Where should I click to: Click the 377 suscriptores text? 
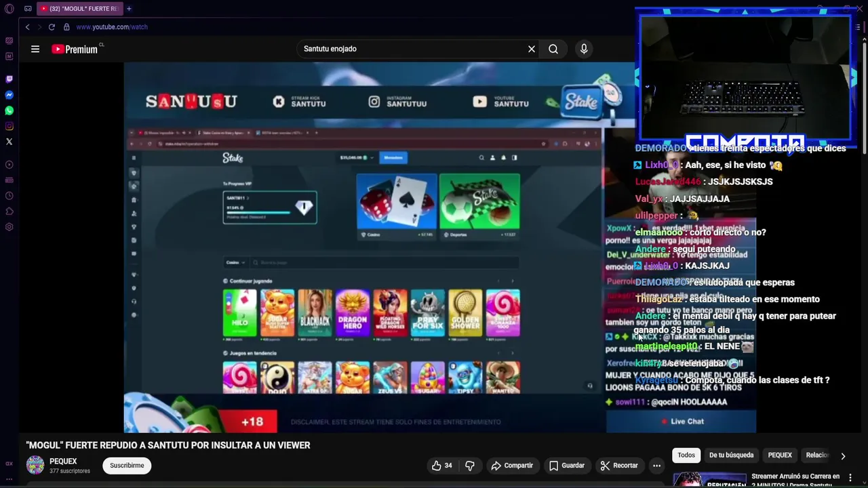pos(70,471)
